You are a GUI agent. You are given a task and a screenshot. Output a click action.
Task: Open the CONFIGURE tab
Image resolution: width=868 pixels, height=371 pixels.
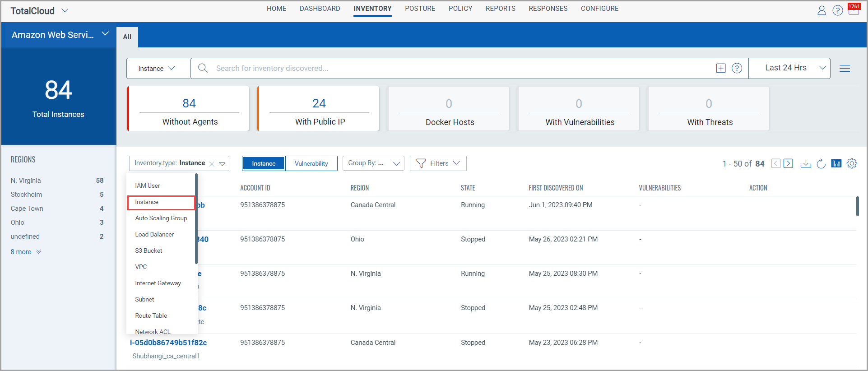pyautogui.click(x=599, y=9)
